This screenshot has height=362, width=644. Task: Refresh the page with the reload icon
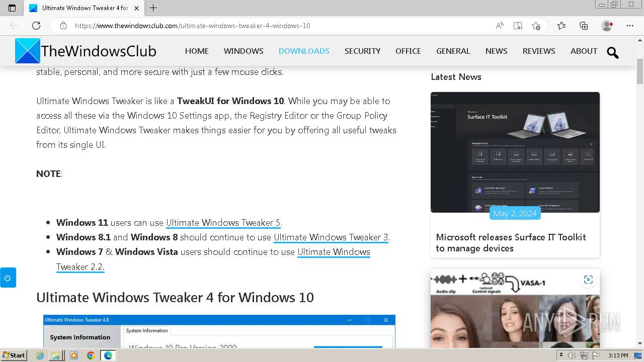point(36,26)
